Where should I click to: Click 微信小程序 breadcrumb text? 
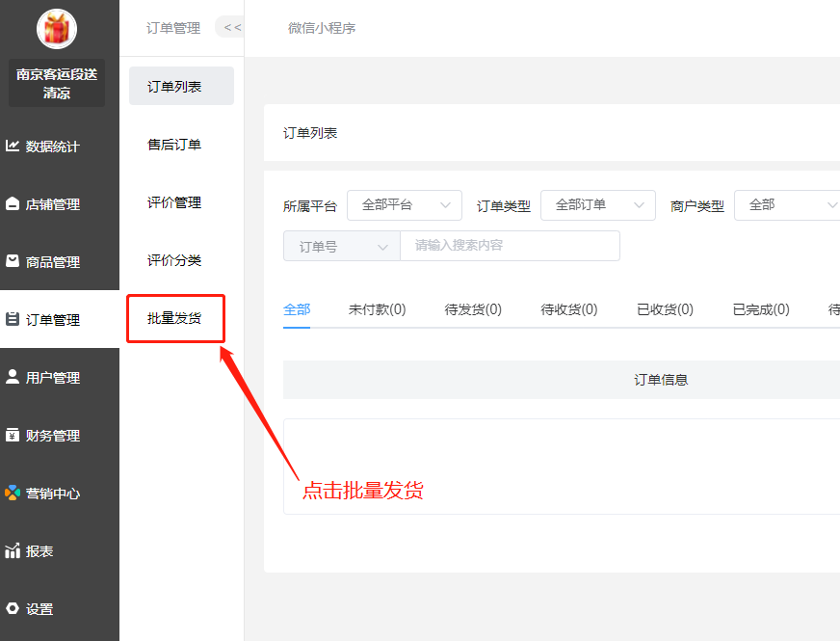pos(322,28)
